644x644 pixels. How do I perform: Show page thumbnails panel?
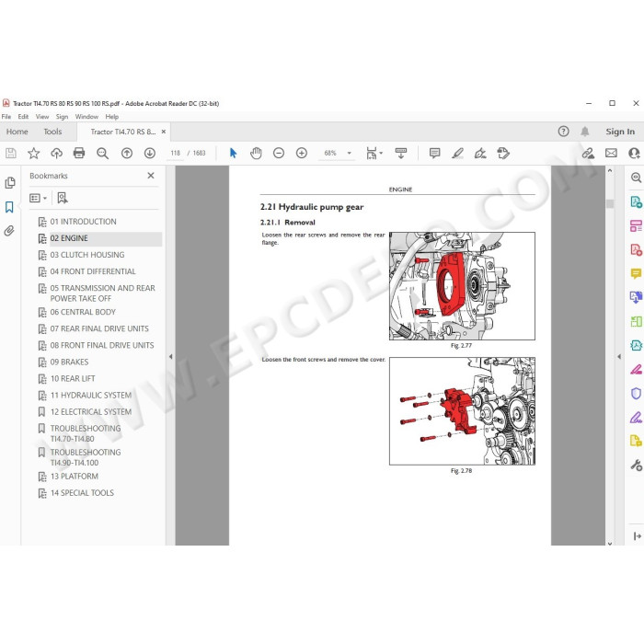tap(10, 182)
